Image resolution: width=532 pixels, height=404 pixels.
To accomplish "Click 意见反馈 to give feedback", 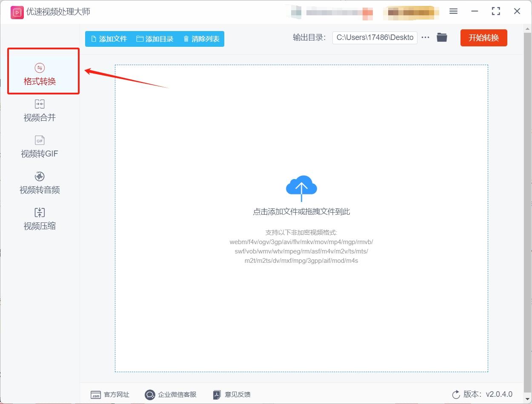I will tap(231, 395).
